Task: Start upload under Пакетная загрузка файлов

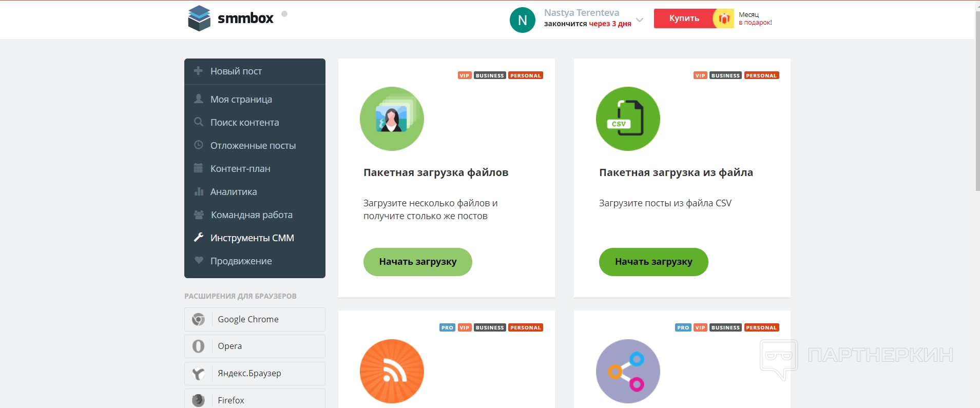Action: (418, 262)
